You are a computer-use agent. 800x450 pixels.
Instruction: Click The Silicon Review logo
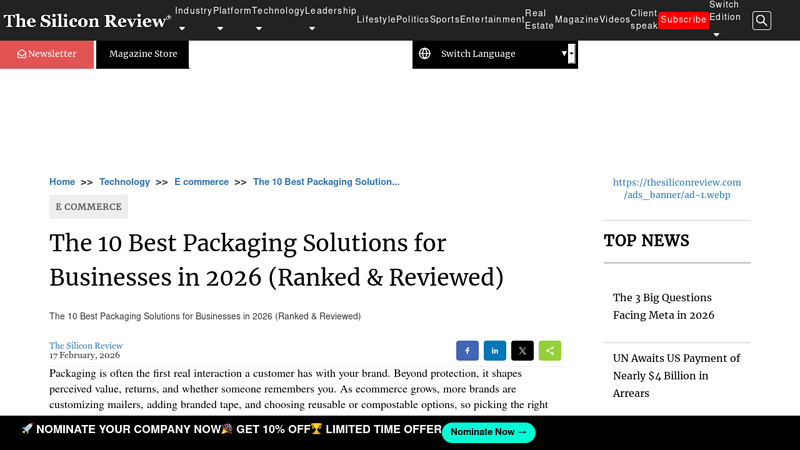(x=87, y=20)
